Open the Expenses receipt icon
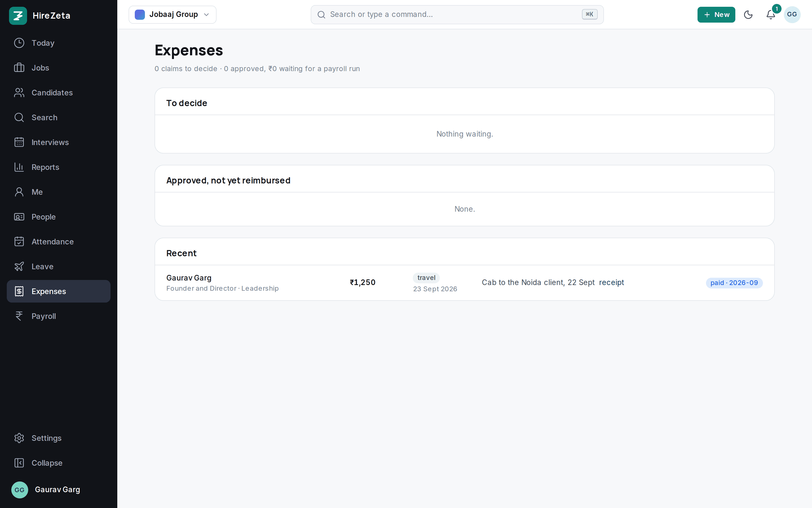 tap(19, 292)
